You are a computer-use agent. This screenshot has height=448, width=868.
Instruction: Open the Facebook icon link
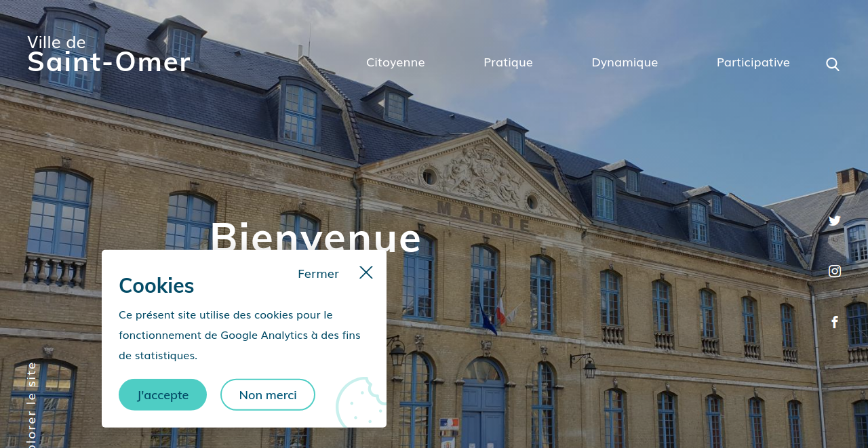tap(835, 323)
